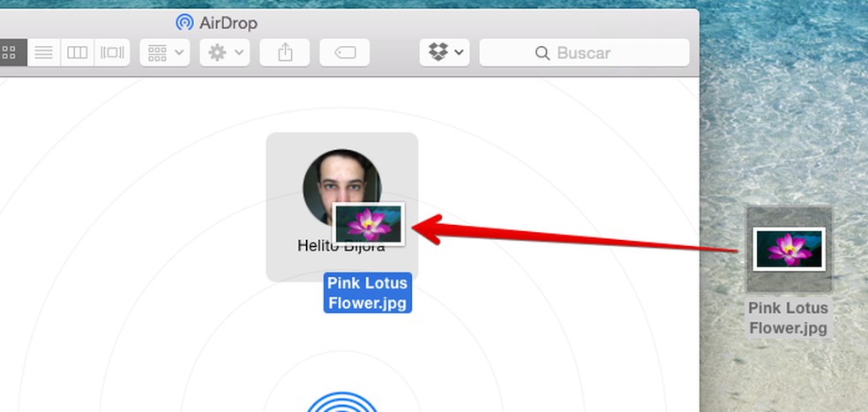Image resolution: width=868 pixels, height=412 pixels.
Task: Click the magnifier icon in search field
Action: click(x=542, y=53)
